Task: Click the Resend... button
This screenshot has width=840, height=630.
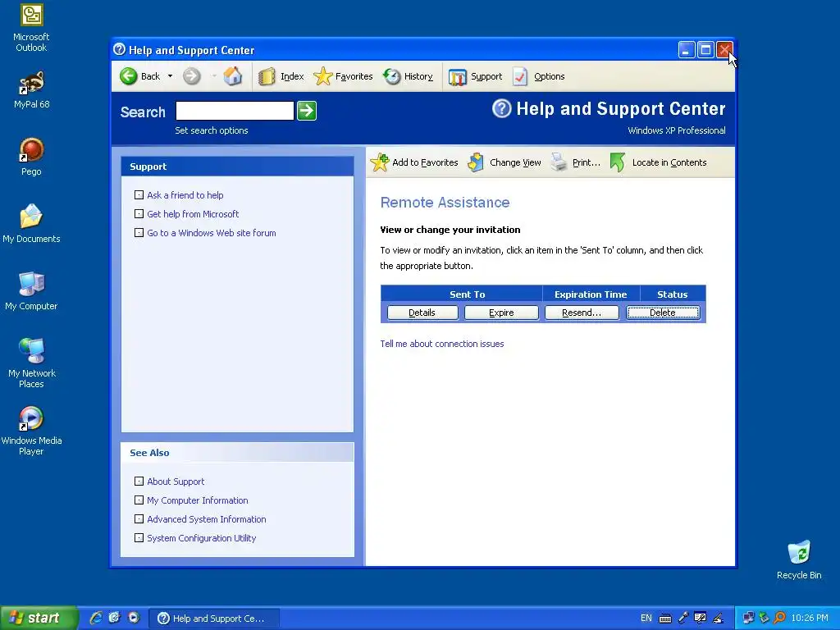Action: point(582,313)
